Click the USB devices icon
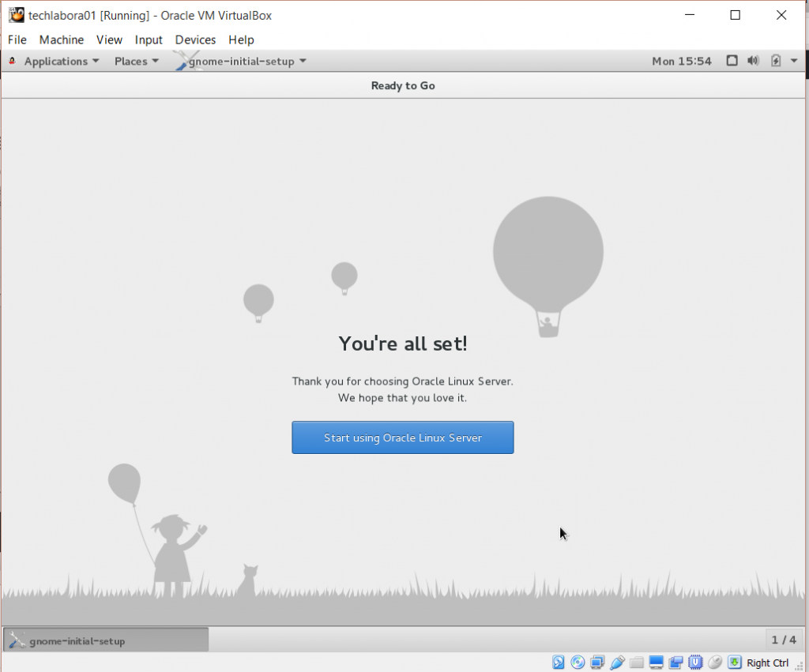809x672 pixels. (x=617, y=663)
